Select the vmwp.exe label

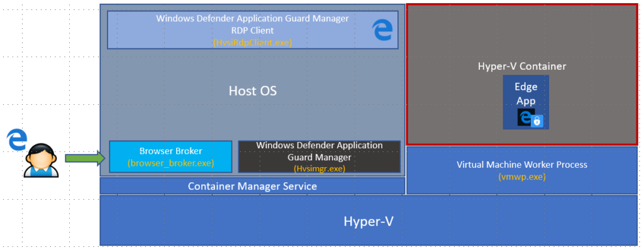522,177
